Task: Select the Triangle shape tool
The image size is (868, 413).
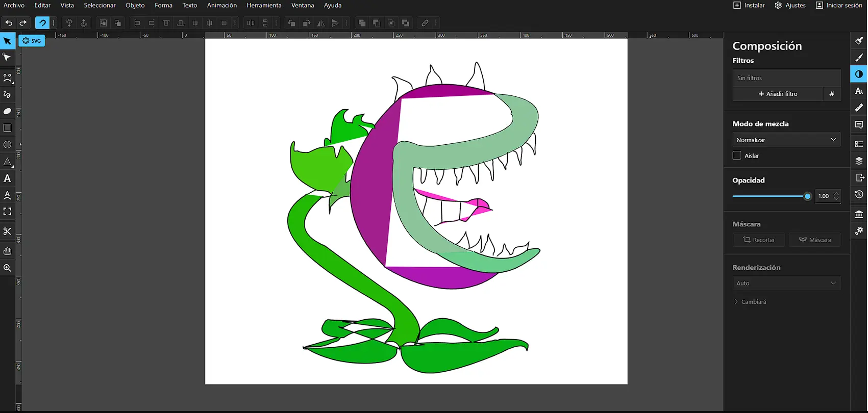Action: pos(7,162)
